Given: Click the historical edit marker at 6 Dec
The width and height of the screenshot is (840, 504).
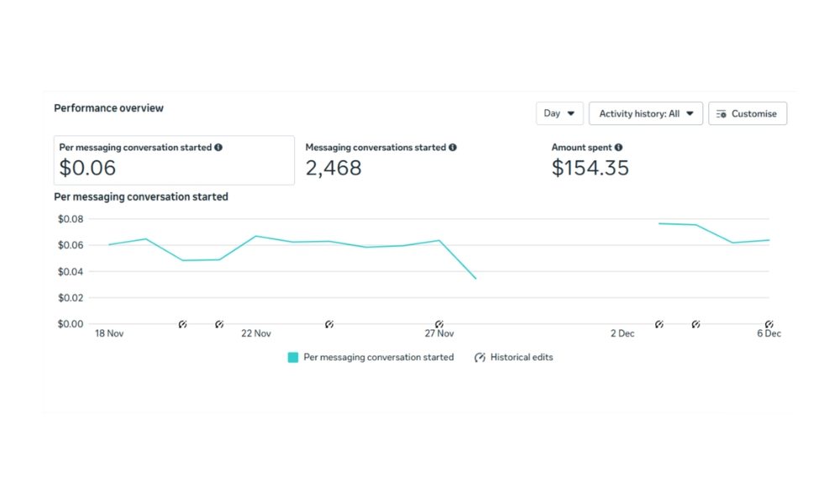Looking at the screenshot, I should [x=769, y=324].
